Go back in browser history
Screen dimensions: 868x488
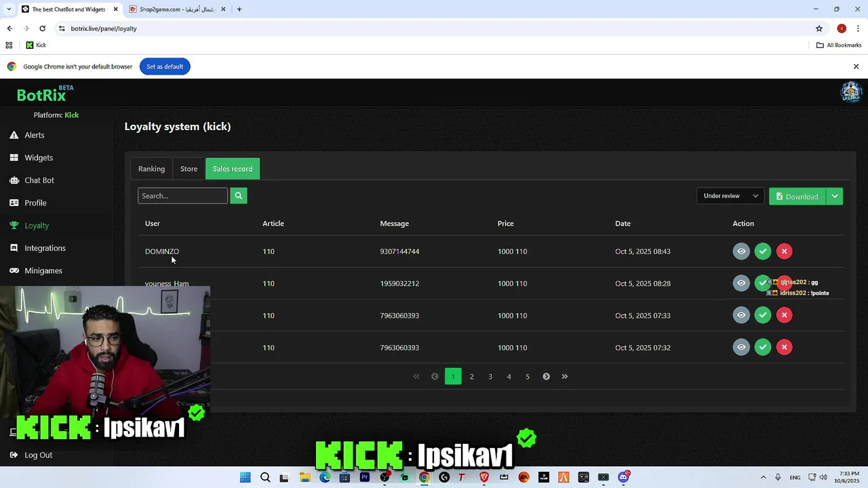click(9, 28)
